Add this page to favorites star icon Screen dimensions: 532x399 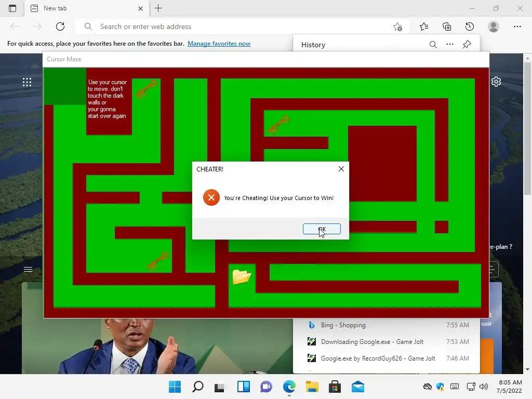click(x=397, y=27)
